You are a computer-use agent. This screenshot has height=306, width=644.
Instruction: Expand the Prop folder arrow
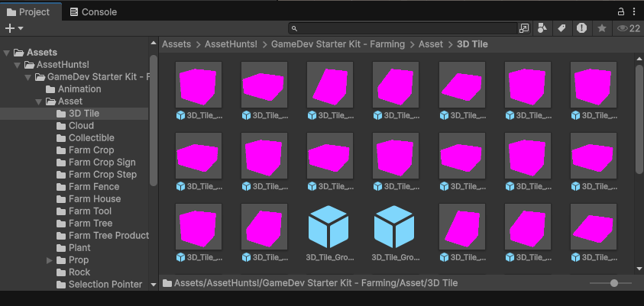click(50, 260)
